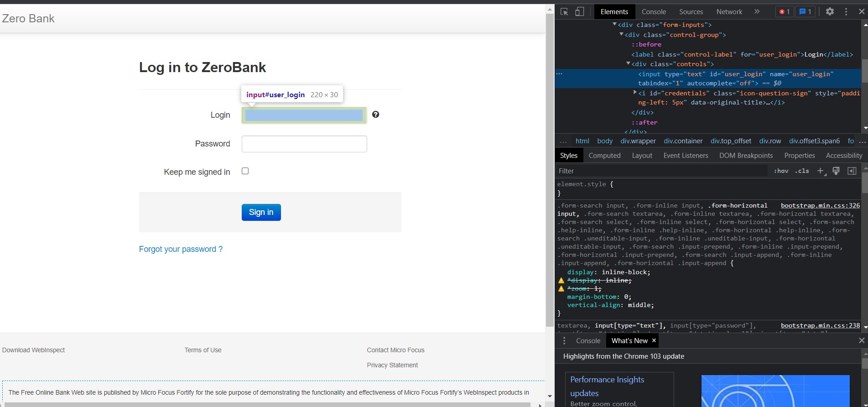Toggle the computed styles sidebar icon

(x=852, y=171)
